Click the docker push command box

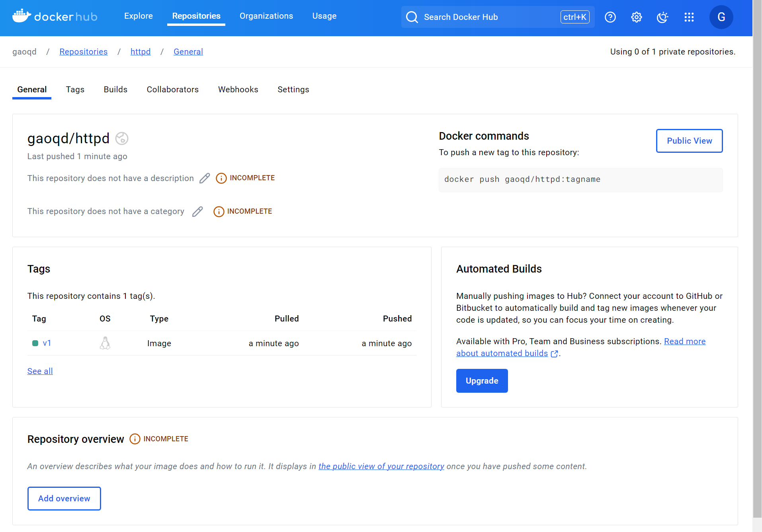(x=580, y=180)
